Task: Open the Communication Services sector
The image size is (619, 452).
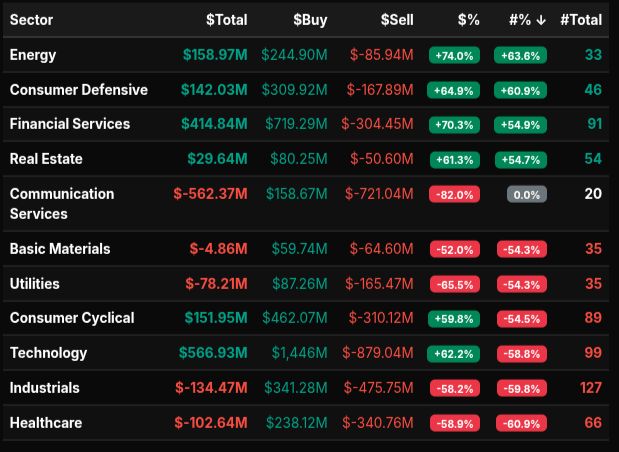Action: point(62,203)
